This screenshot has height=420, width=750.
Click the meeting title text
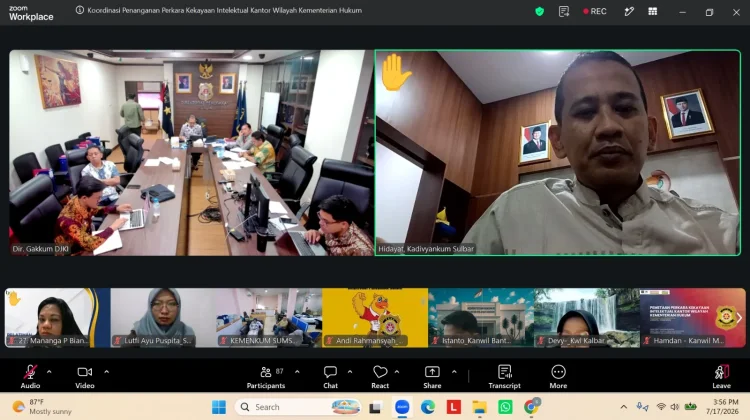[x=224, y=10]
